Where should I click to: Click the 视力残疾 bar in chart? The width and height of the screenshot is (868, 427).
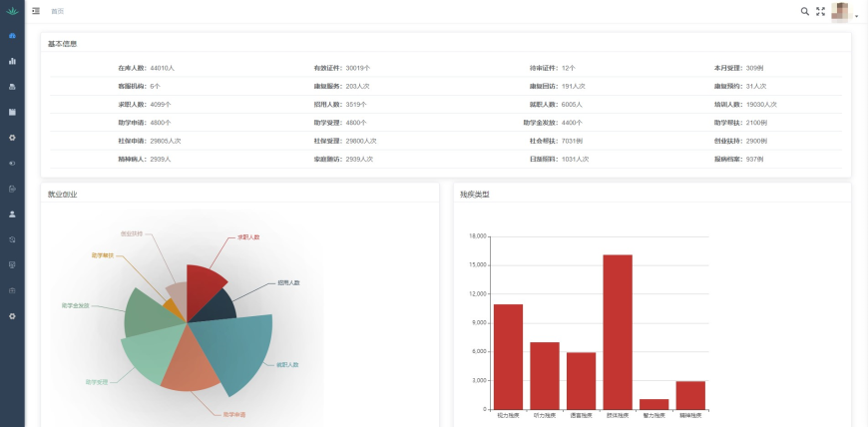[x=508, y=356]
